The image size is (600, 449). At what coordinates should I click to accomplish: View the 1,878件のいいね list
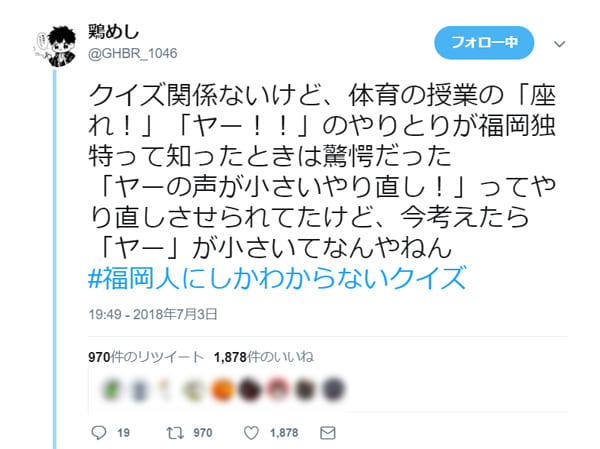tap(264, 357)
